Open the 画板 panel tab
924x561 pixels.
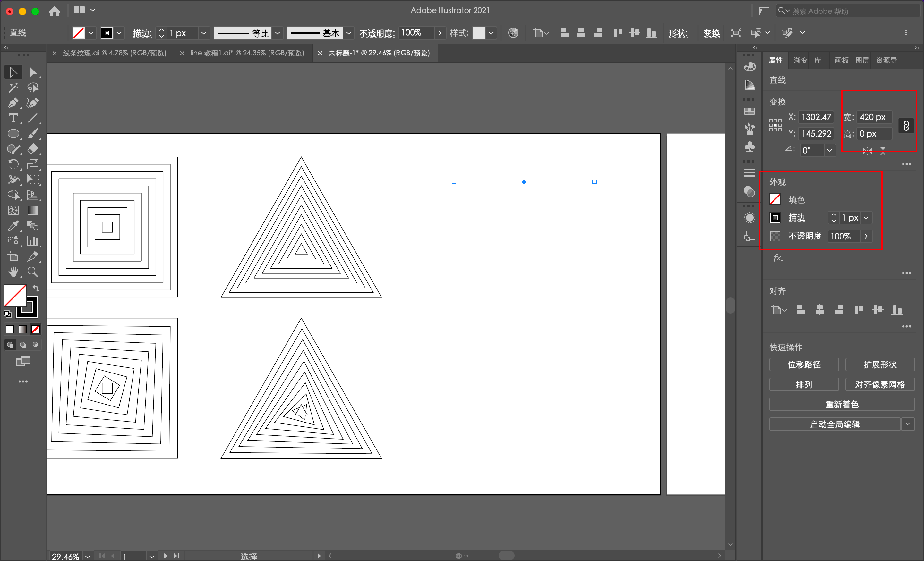(x=842, y=60)
